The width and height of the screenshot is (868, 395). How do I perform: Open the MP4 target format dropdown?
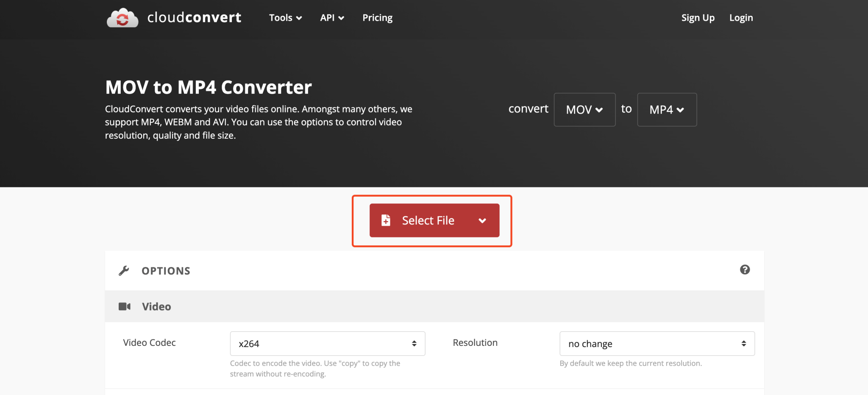(666, 109)
